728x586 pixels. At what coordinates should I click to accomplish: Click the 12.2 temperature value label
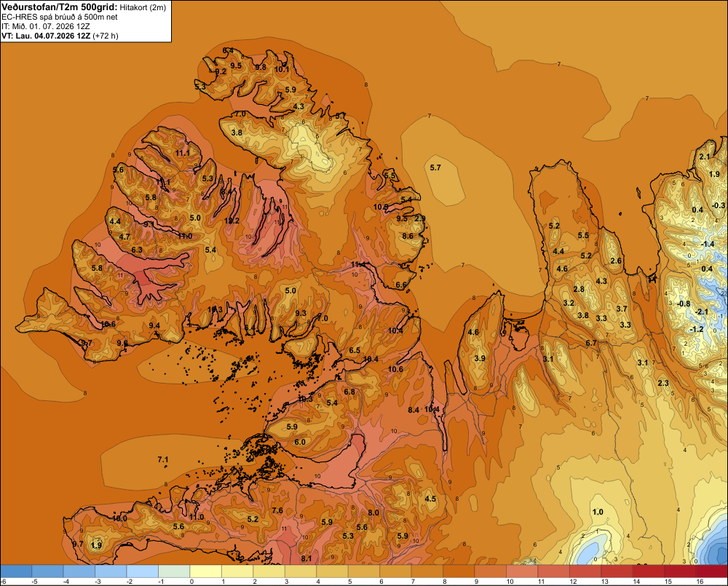(232, 221)
